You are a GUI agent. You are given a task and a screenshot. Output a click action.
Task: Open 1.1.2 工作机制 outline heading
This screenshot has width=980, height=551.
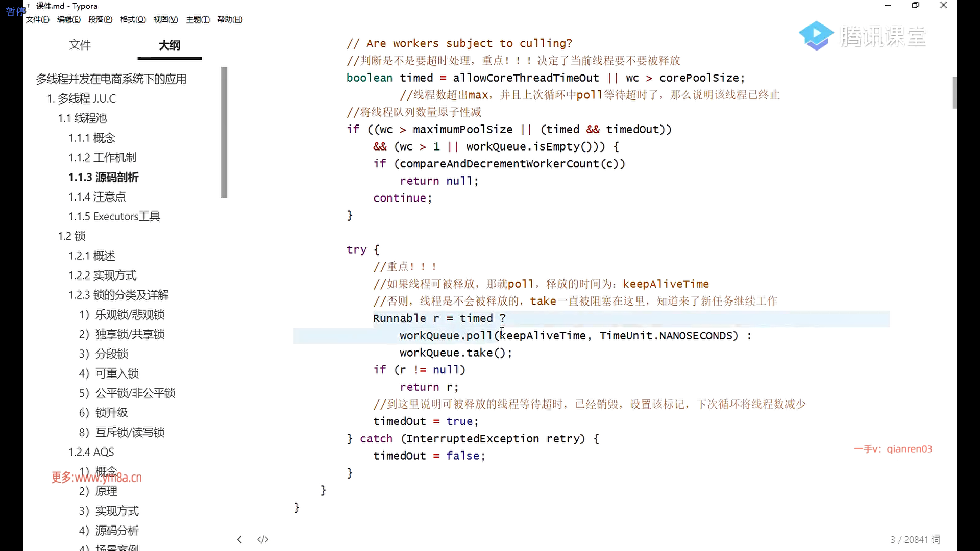(x=102, y=158)
